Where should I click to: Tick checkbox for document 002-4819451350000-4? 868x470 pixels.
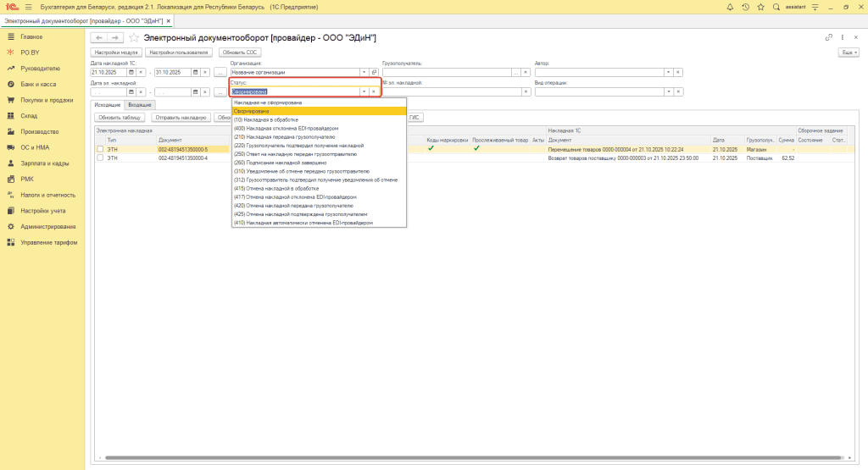[x=100, y=158]
